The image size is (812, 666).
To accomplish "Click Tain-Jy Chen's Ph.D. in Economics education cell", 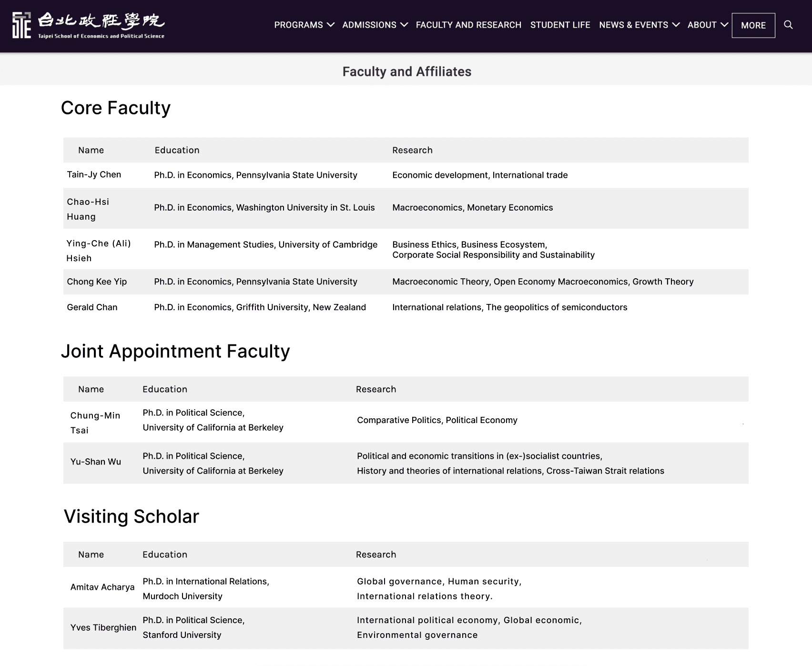I will pos(255,175).
